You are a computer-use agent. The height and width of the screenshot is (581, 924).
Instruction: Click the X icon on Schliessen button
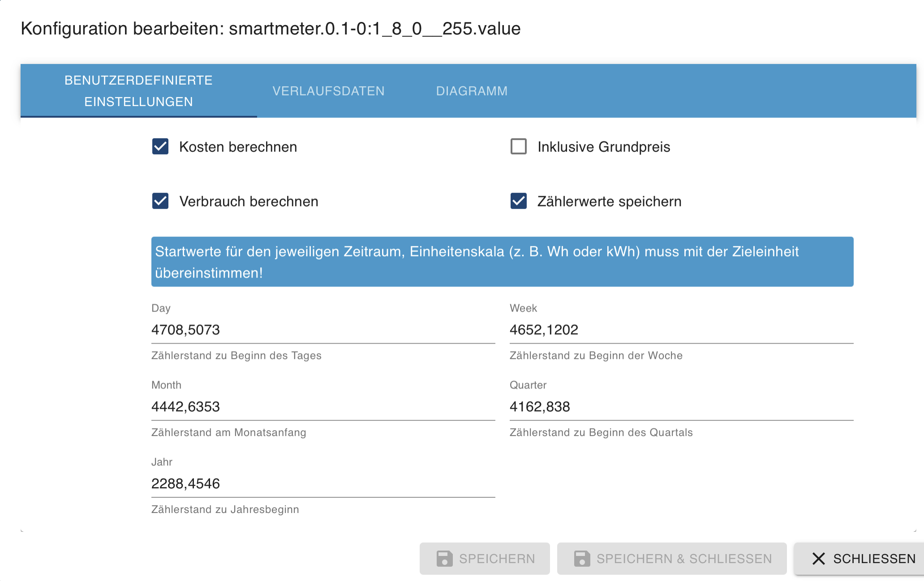(x=818, y=559)
